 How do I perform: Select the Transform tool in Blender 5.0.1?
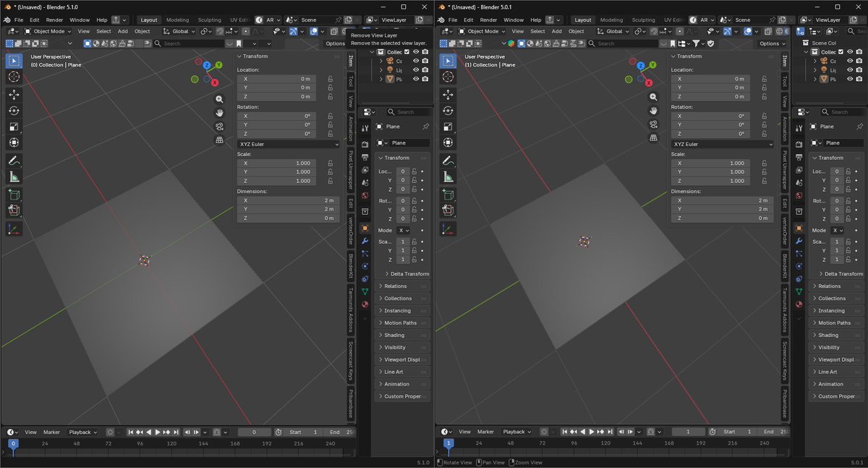click(448, 142)
